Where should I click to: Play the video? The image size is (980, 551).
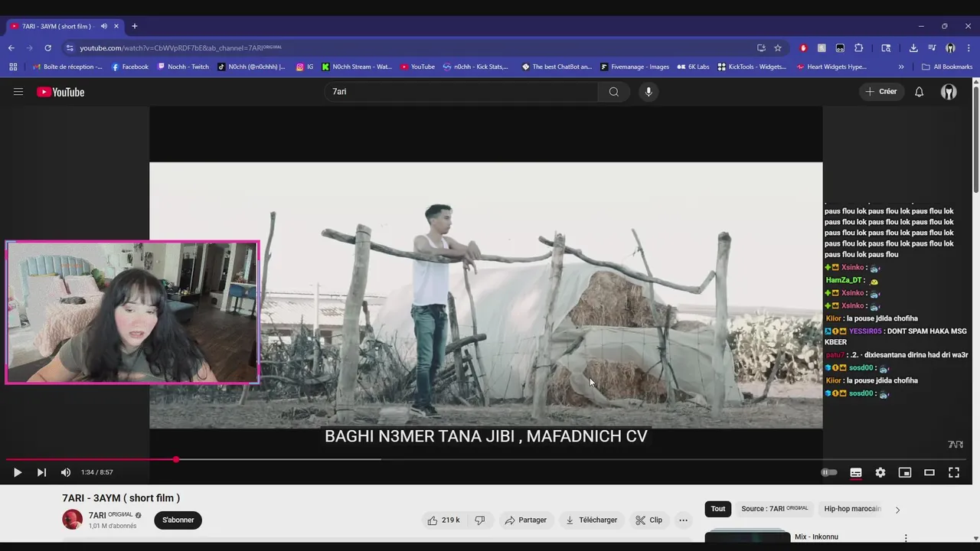click(17, 472)
